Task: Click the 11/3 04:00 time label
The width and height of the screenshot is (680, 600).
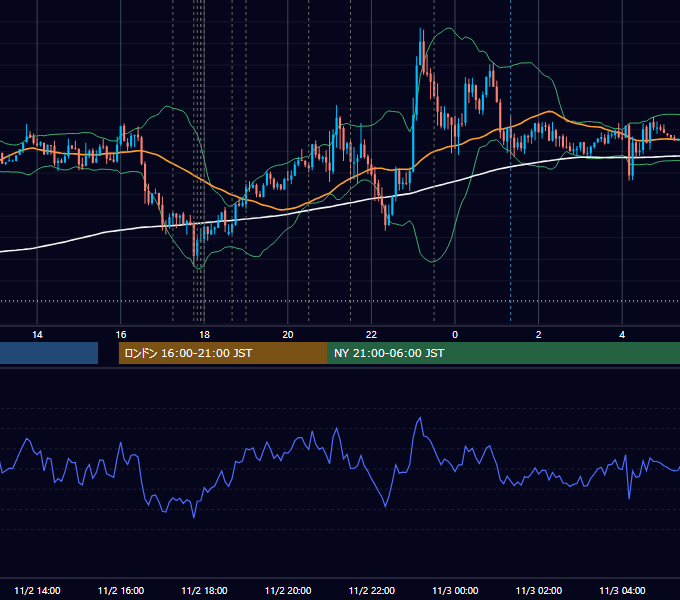Action: coord(622,590)
